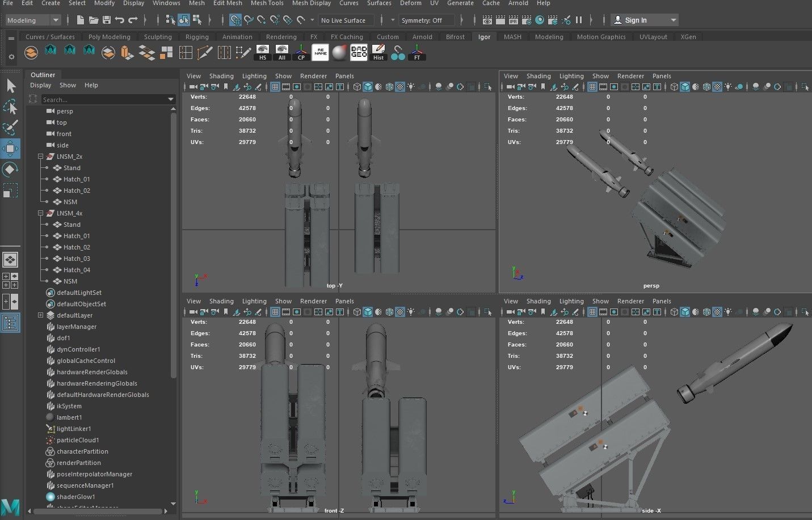This screenshot has height=520, width=812.
Task: Click the orange extrude box shelf icon
Action: click(127, 53)
